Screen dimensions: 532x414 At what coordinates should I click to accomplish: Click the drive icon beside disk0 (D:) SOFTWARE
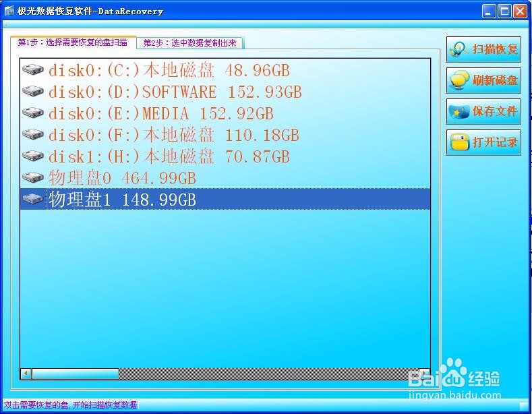tap(33, 91)
